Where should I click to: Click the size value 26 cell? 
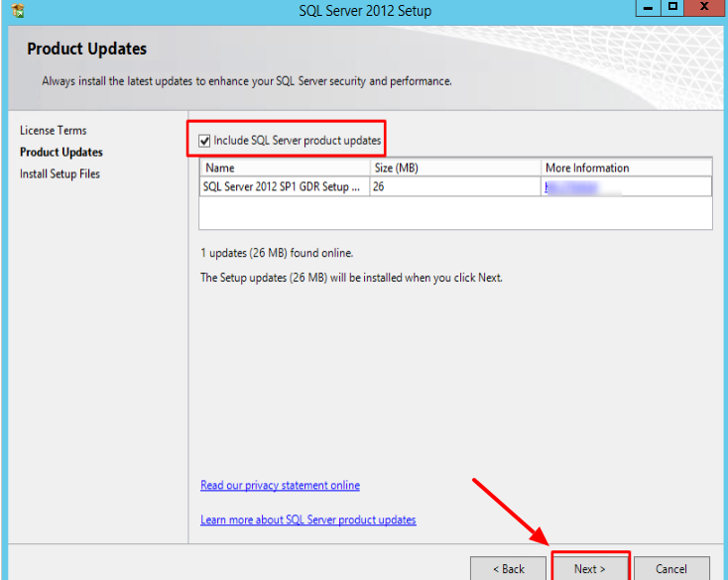click(455, 186)
